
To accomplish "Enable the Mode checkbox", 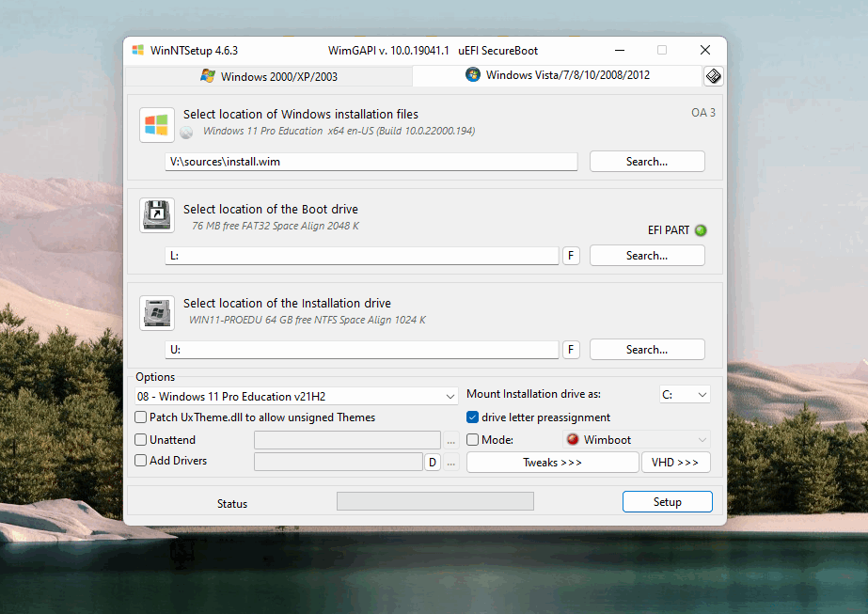I will point(472,440).
